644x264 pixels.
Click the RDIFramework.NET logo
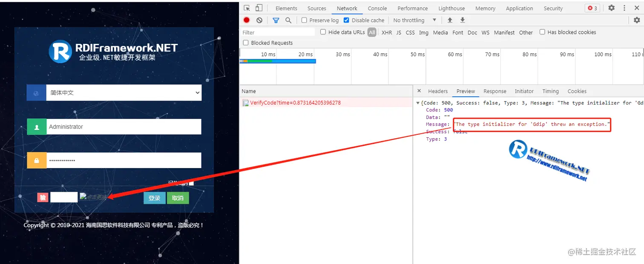pyautogui.click(x=113, y=51)
